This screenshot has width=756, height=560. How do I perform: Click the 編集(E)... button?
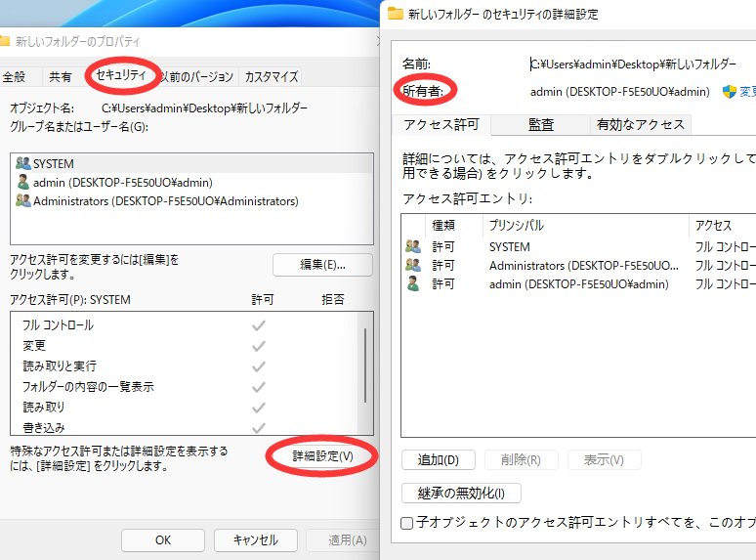(322, 265)
